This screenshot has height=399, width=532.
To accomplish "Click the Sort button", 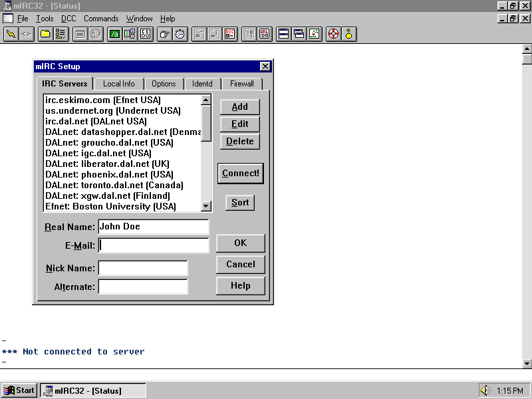I will click(240, 203).
